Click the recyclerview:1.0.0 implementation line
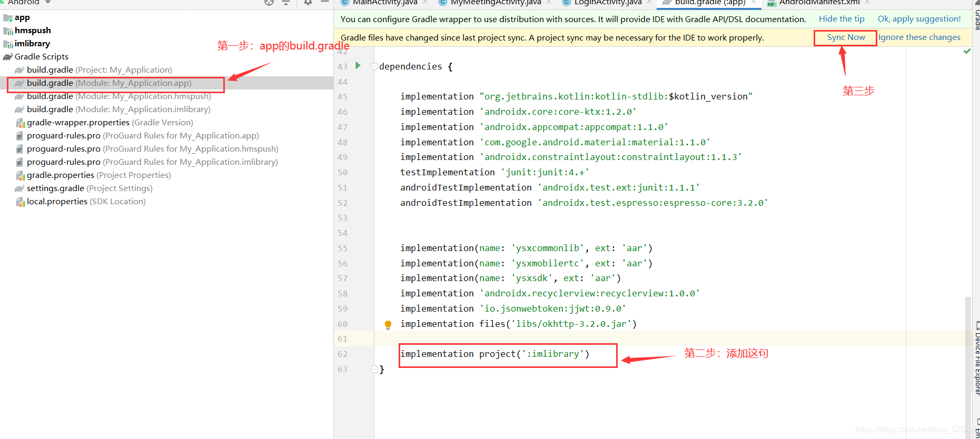 click(550, 293)
